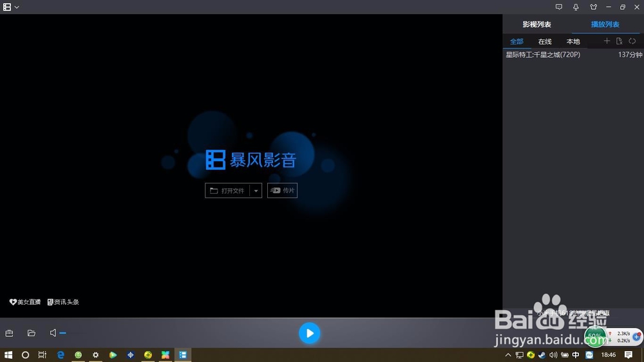This screenshot has height=362, width=644.
Task: Open the feedback message icon in the title bar
Action: (559, 7)
